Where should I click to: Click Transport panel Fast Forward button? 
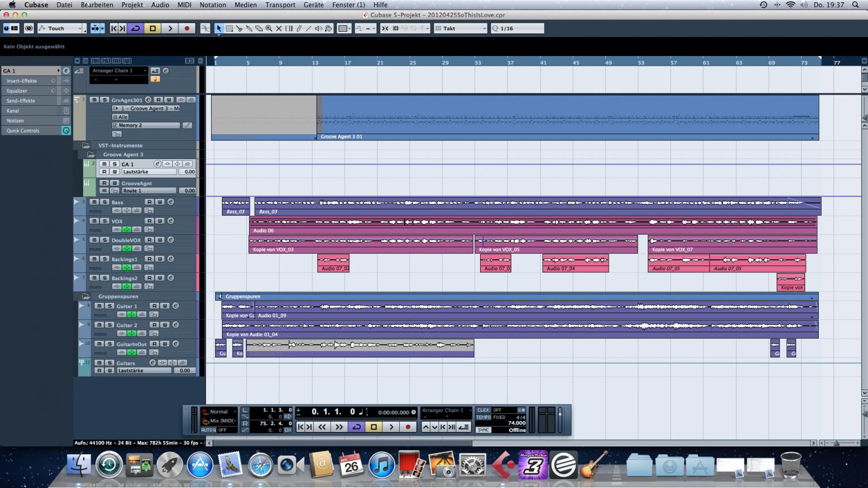click(339, 427)
